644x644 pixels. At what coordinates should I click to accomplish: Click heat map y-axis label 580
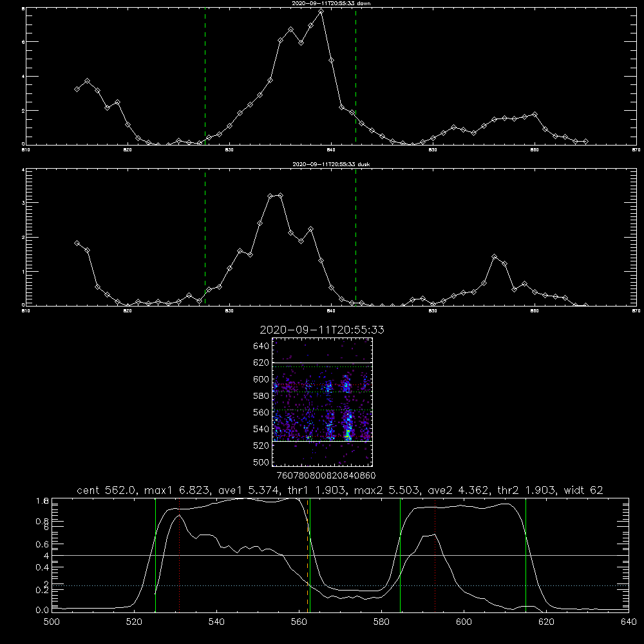click(261, 396)
